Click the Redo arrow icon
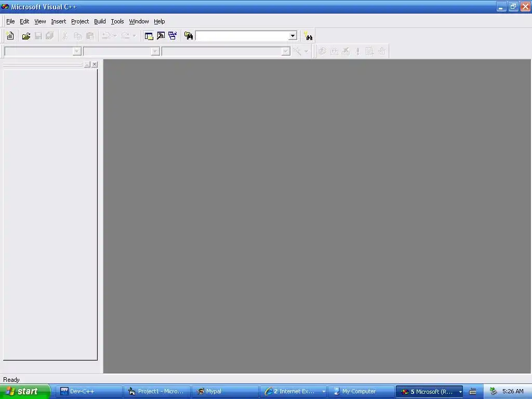 pyautogui.click(x=126, y=36)
